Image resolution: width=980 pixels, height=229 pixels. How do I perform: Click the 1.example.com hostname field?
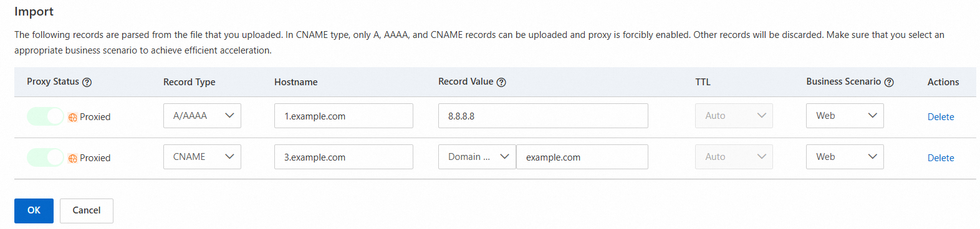coord(343,116)
